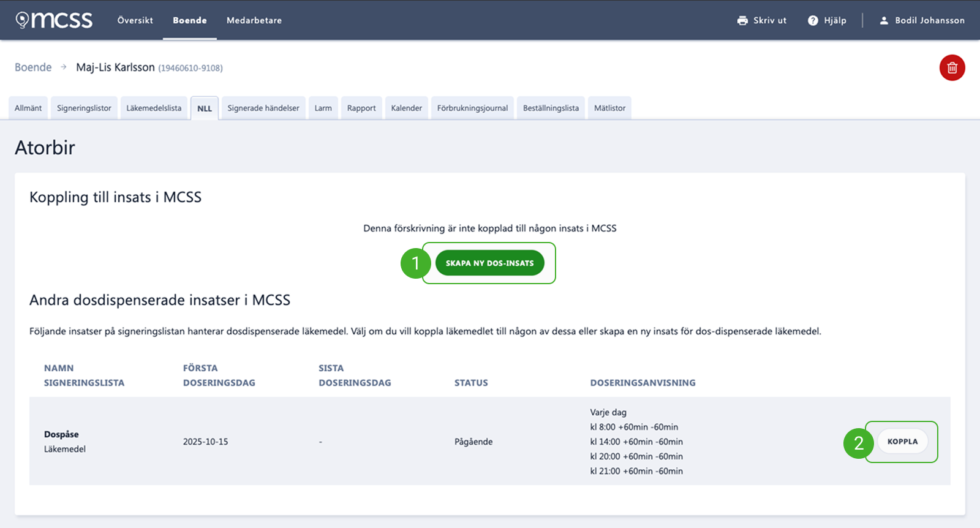Click Koppla button for Dospåse
The height and width of the screenshot is (528, 980).
(902, 441)
